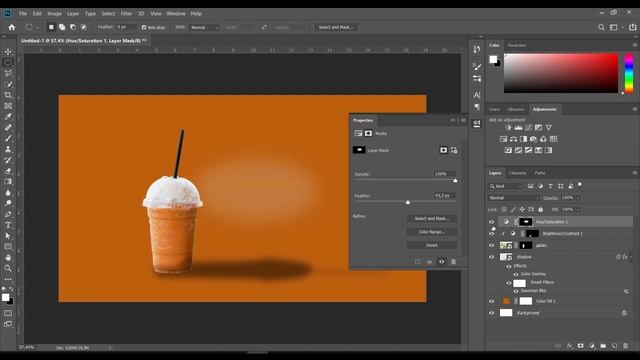
Task: Choose Subtract from selection mode
Action: tap(73, 27)
